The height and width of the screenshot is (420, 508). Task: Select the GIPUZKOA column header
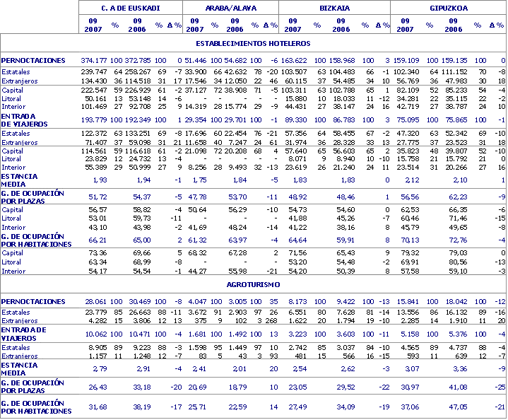[x=449, y=7]
